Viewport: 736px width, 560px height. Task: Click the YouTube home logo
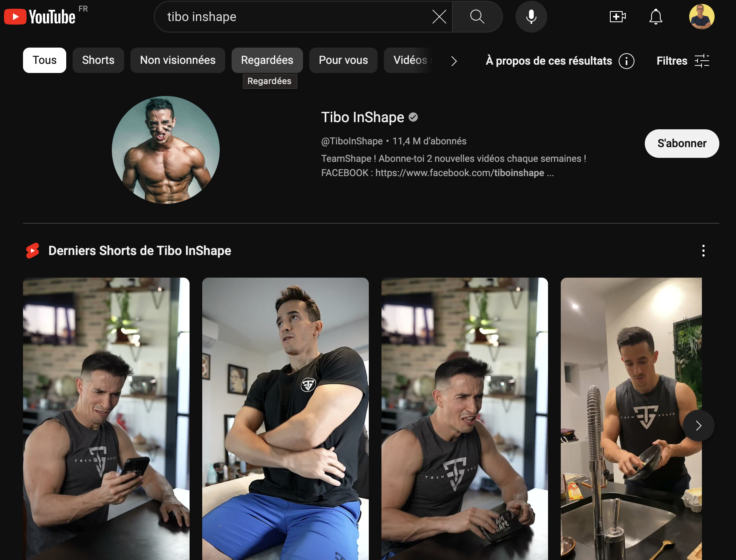[40, 17]
